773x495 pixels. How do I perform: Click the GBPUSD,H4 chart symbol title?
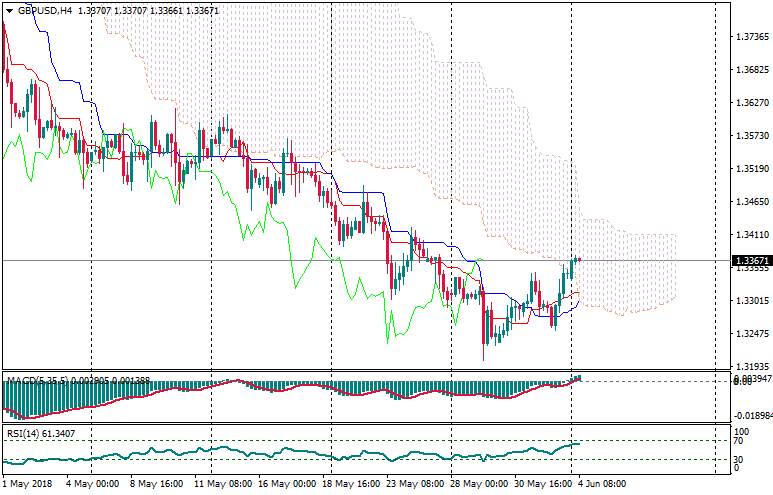[x=45, y=11]
